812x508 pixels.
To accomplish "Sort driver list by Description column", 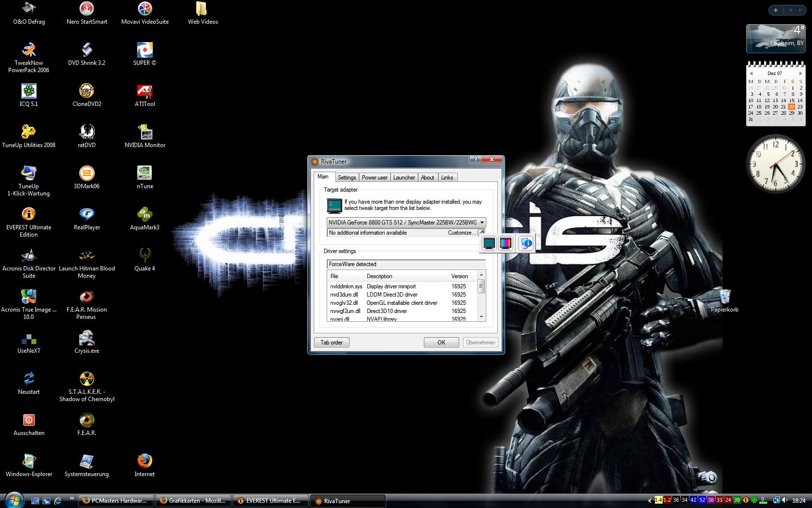I will 406,276.
